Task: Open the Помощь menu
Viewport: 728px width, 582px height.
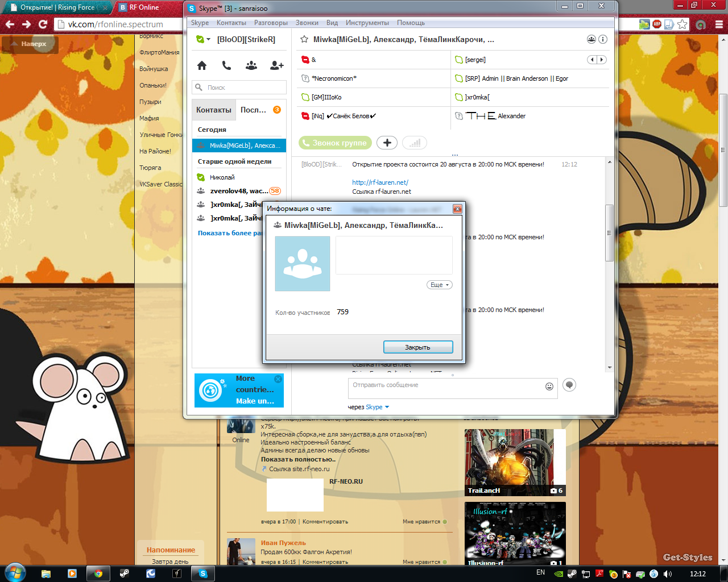Action: coord(411,23)
